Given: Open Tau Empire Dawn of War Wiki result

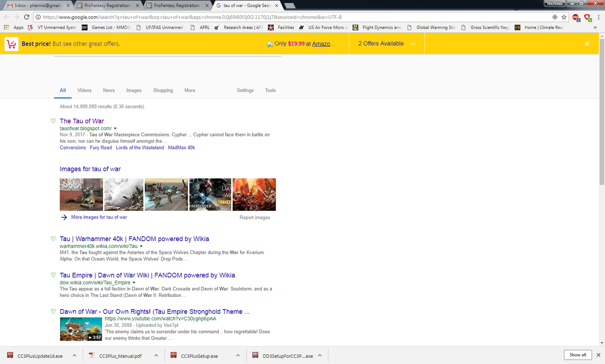Looking at the screenshot, I should click(x=147, y=275).
